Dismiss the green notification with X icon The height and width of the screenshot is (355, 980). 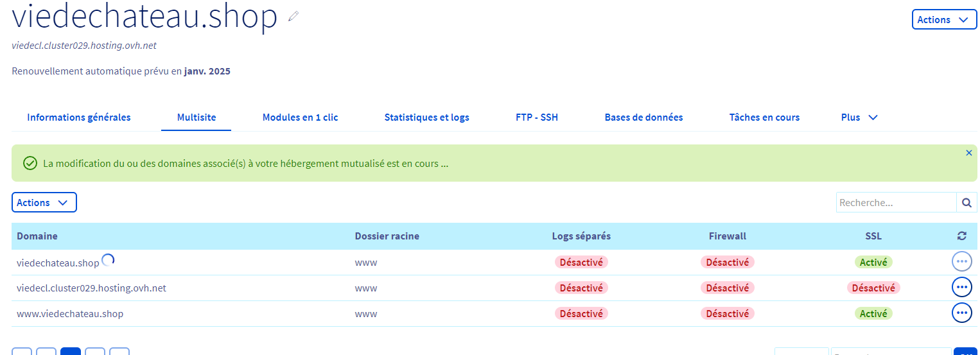tap(968, 153)
